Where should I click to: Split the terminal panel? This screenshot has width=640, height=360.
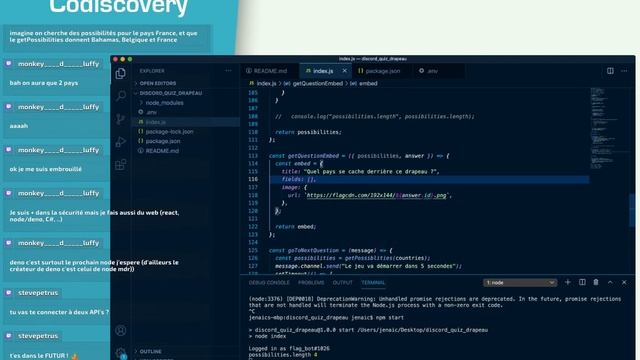(582, 282)
